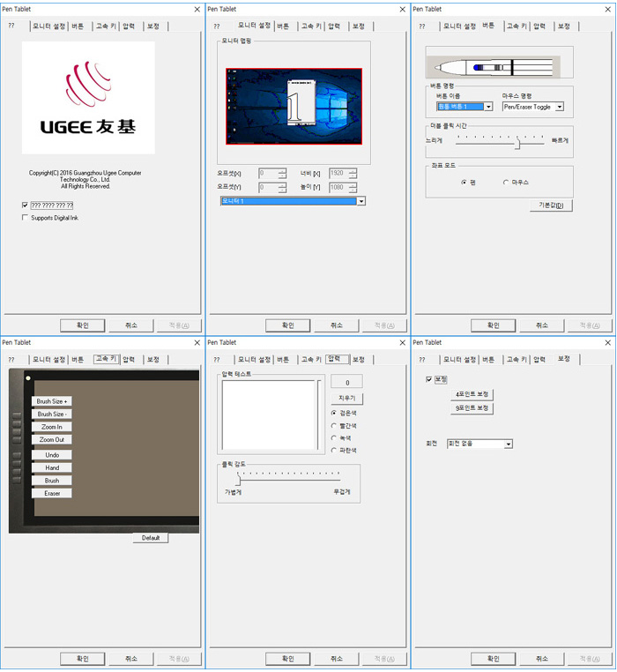
Task: Click the 기본값(D) default button
Action: tap(551, 205)
